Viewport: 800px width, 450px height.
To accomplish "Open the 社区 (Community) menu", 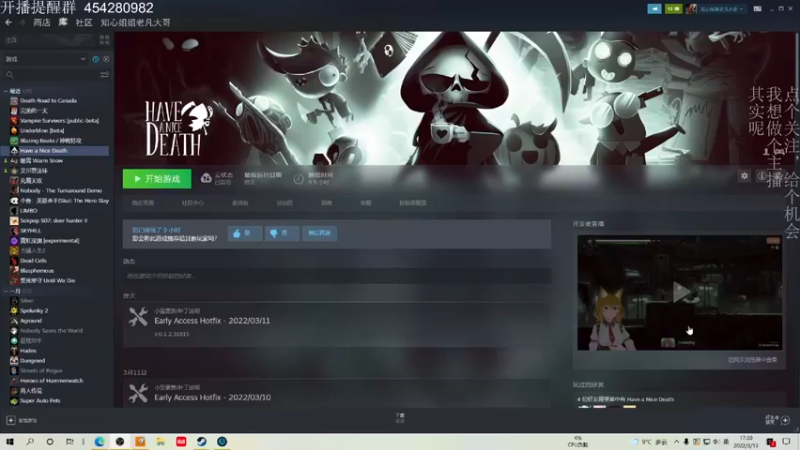I will (x=84, y=22).
